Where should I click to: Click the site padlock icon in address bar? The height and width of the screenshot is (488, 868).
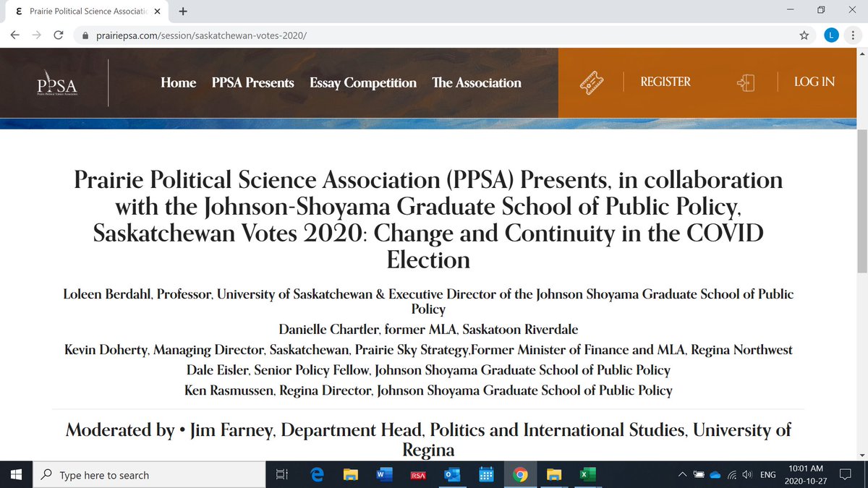point(85,35)
